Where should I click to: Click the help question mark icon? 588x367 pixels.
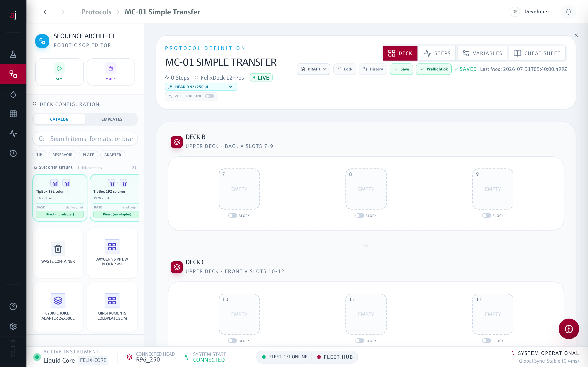pyautogui.click(x=13, y=306)
